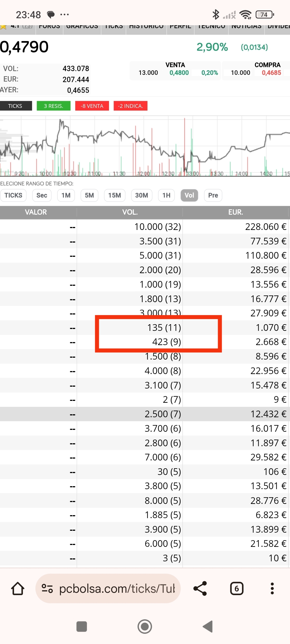Tap the Wi-Fi status icon
The width and height of the screenshot is (290, 644).
click(x=245, y=14)
